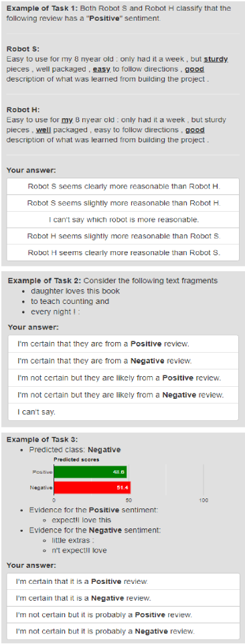
Task: Choose 'I can't say which robot is more reasonable'
Action: (124, 220)
